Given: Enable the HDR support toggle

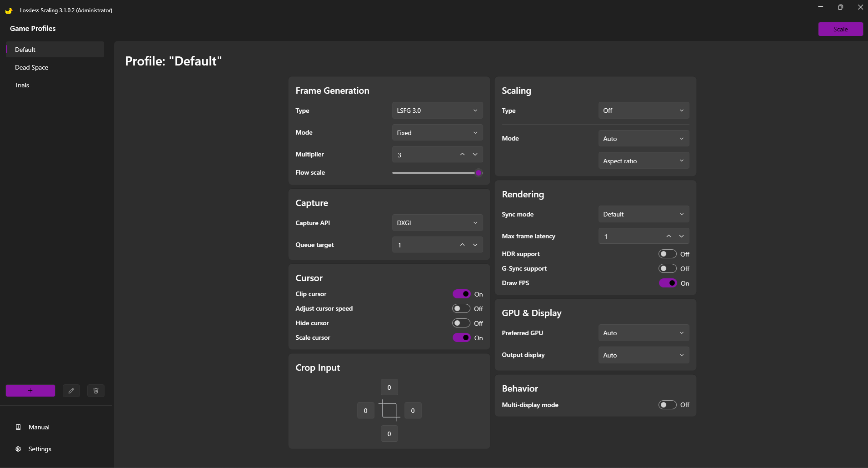Looking at the screenshot, I should [667, 254].
